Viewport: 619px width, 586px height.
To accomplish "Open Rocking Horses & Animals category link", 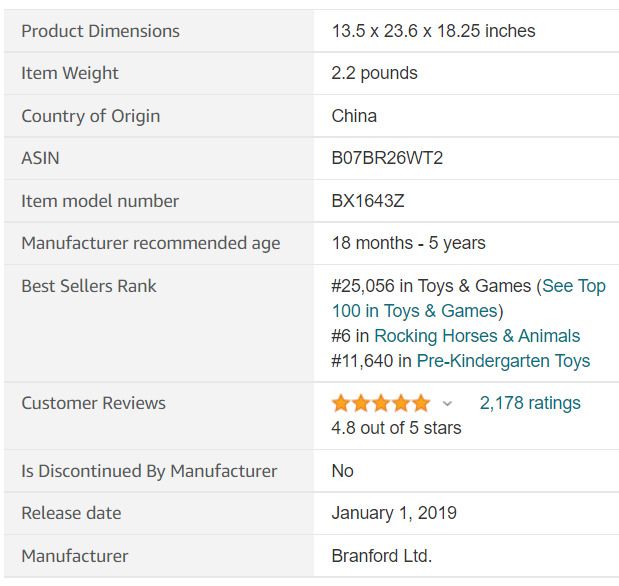I will tap(477, 336).
